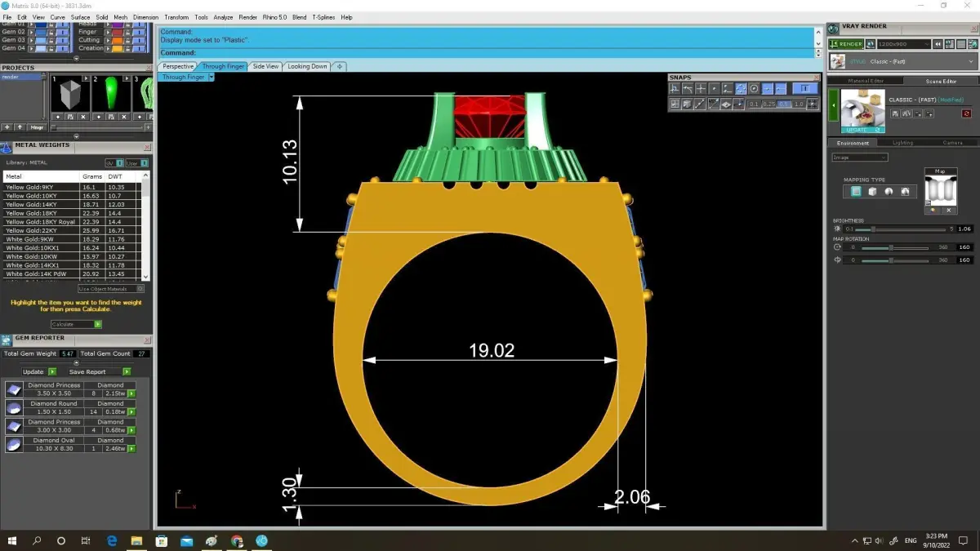Image resolution: width=980 pixels, height=551 pixels.
Task: Open Chrome from the Windows taskbar
Action: pyautogui.click(x=237, y=540)
